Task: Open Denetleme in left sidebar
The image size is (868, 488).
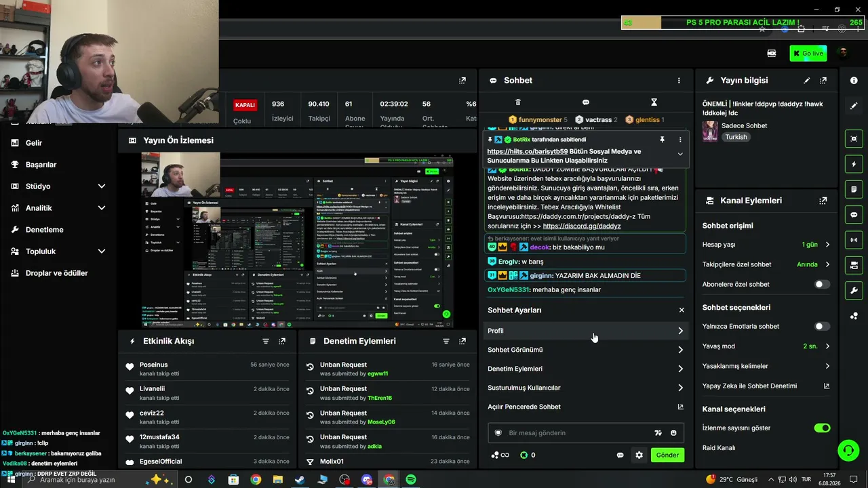Action: pos(44,230)
